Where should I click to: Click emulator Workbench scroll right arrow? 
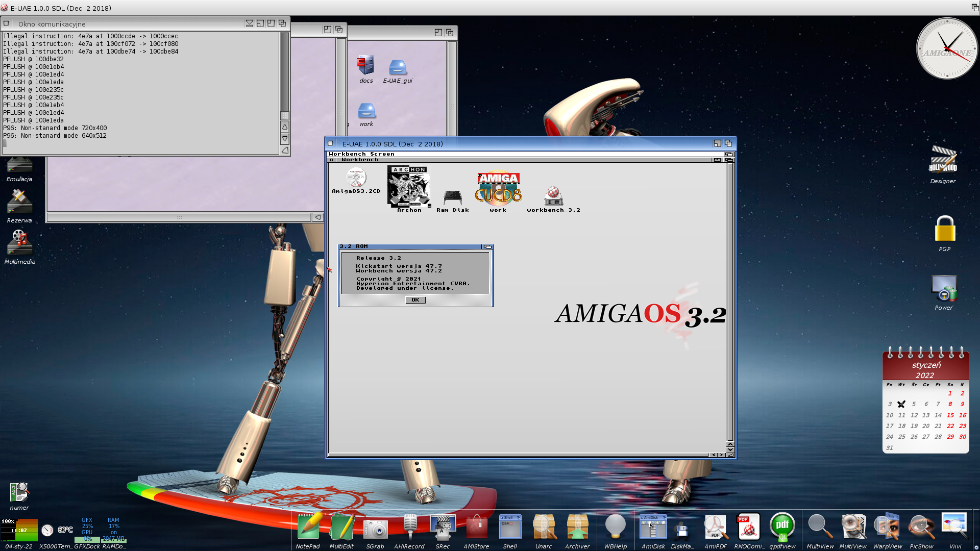[x=721, y=455]
